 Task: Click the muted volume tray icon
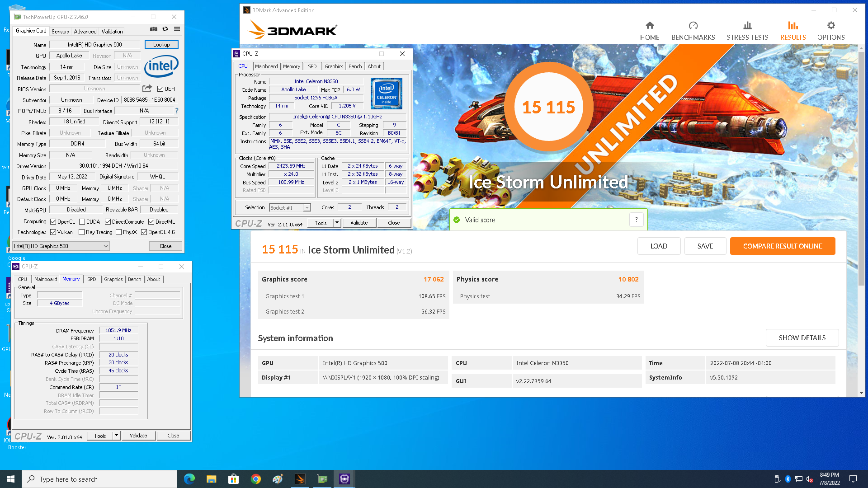(810, 479)
